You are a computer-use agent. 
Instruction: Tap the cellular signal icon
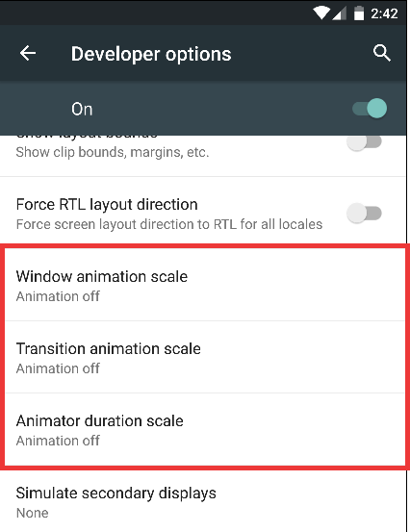340,13
